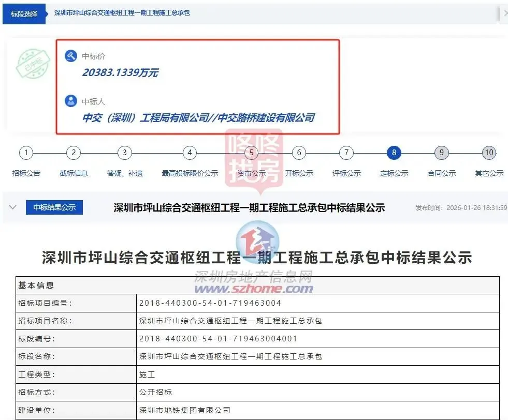
Task: Open the 标段选择 selector button
Action: (24, 14)
